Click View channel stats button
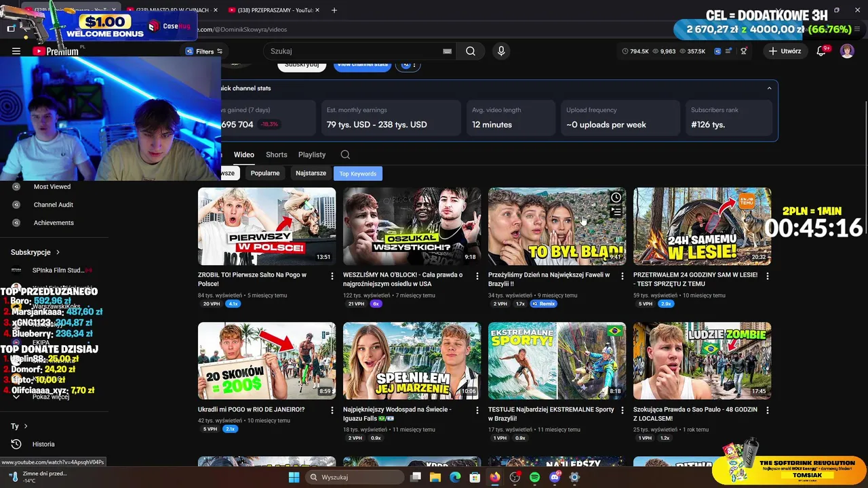Viewport: 868px width, 488px height. point(363,65)
